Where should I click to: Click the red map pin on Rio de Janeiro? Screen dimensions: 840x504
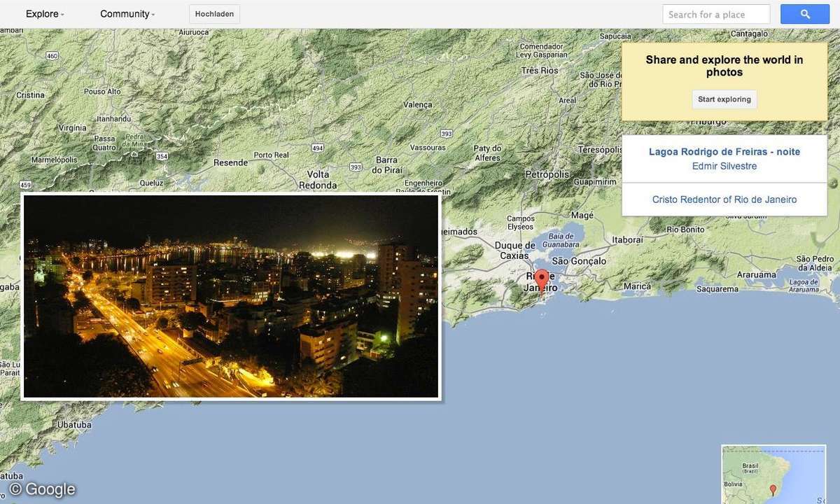(541, 281)
